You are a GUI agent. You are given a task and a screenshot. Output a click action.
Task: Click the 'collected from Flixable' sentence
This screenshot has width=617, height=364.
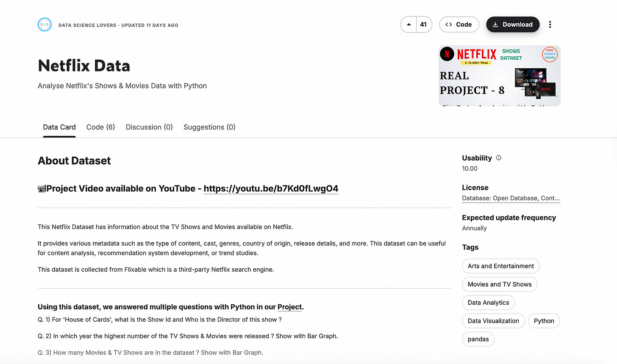pos(156,270)
